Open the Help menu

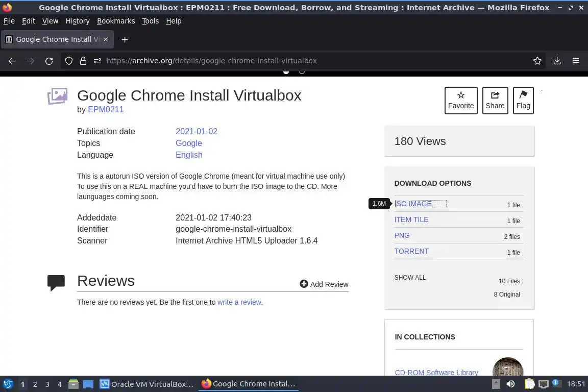[x=174, y=21]
